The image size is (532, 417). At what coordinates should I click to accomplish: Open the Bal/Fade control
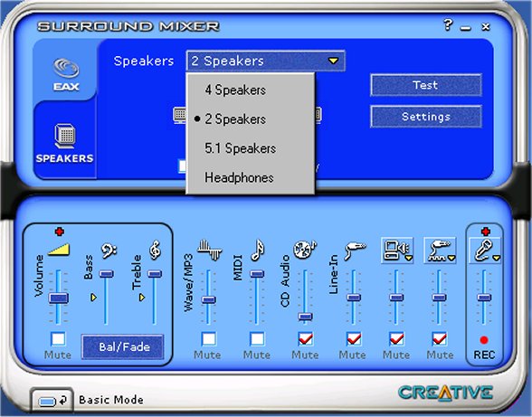coord(124,346)
